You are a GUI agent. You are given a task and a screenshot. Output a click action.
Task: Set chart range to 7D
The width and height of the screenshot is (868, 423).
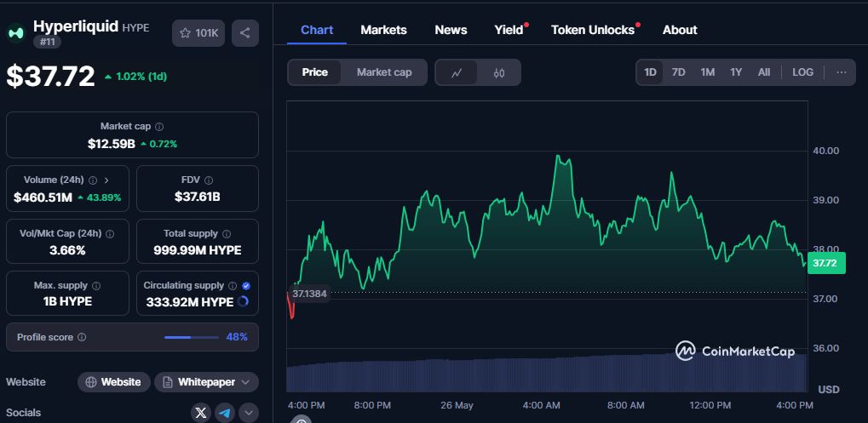tap(678, 72)
